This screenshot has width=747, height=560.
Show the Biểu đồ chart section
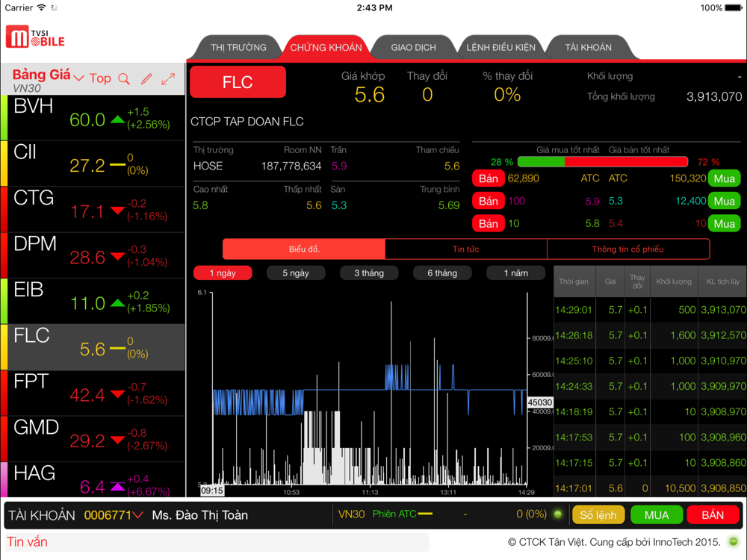[x=304, y=249]
